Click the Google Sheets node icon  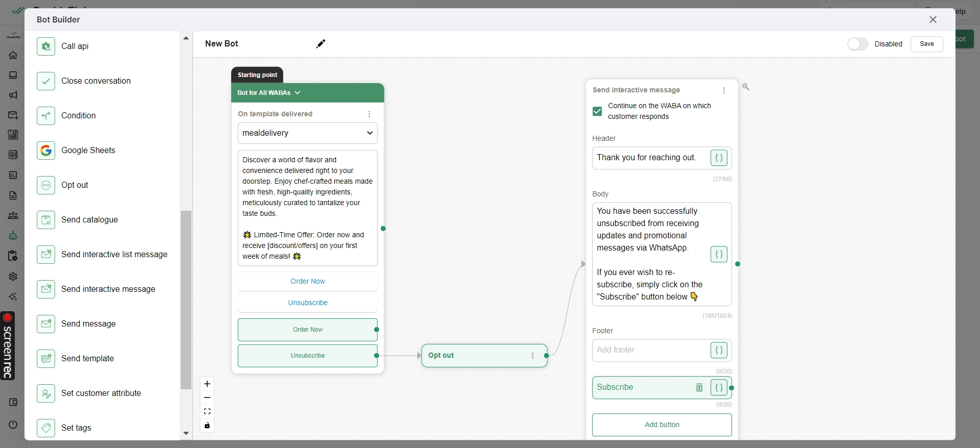point(46,151)
